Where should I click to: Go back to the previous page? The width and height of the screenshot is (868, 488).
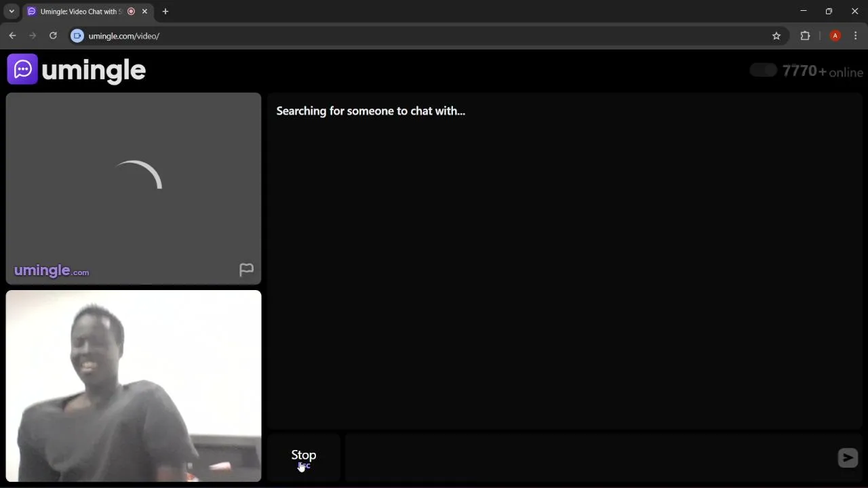click(x=12, y=36)
